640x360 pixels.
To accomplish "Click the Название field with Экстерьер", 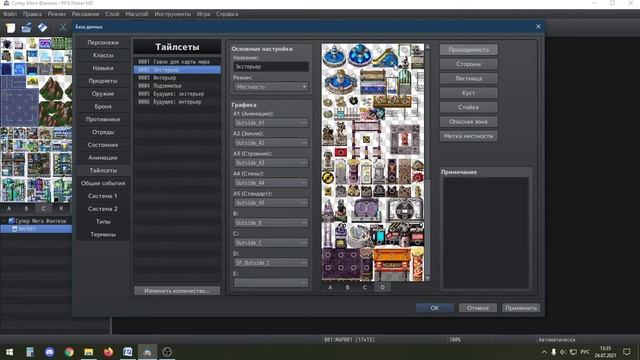I will 271,67.
